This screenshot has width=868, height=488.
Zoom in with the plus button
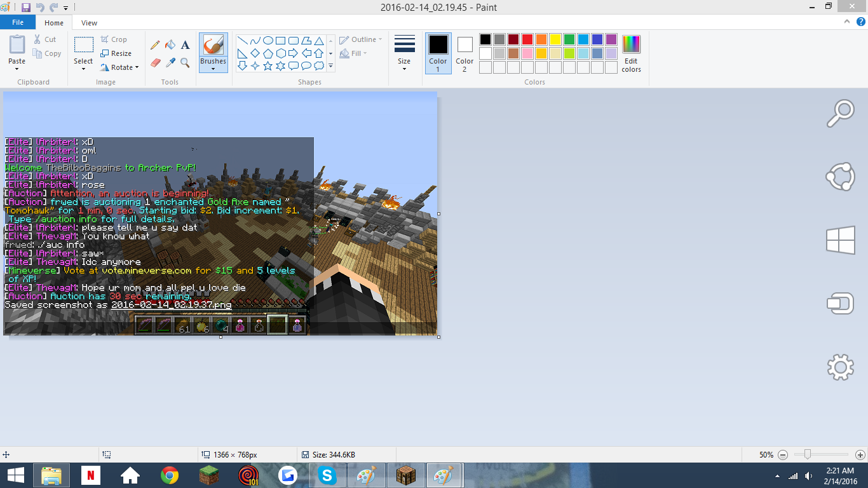pyautogui.click(x=860, y=455)
